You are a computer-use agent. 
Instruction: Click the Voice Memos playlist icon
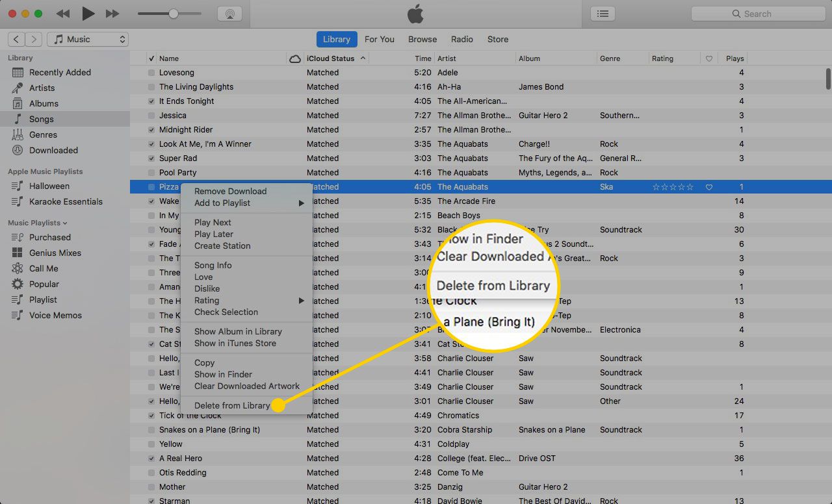[18, 316]
